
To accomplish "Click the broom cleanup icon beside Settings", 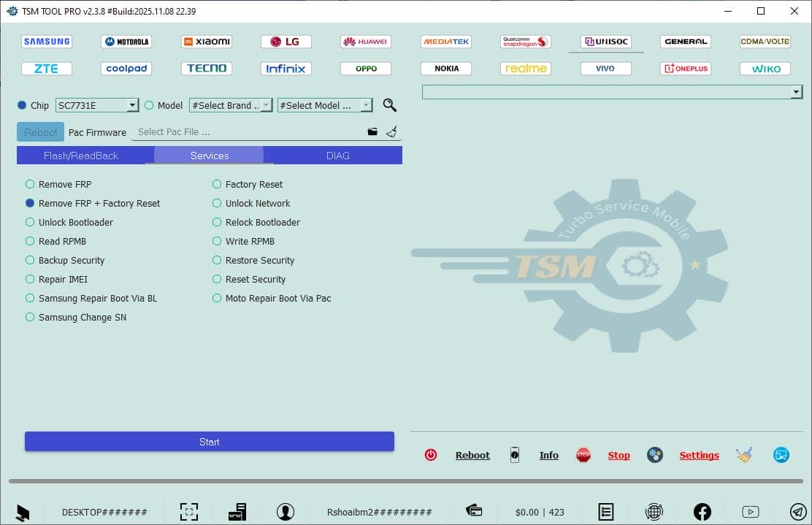I will [x=745, y=455].
